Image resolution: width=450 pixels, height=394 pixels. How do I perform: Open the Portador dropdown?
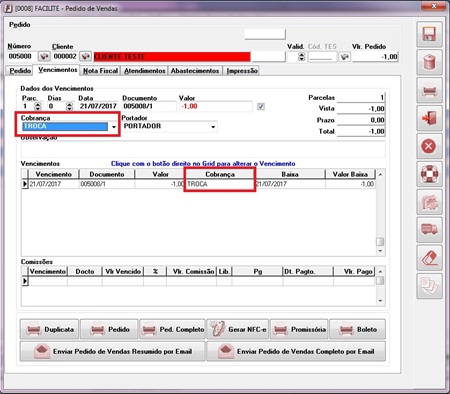(213, 127)
